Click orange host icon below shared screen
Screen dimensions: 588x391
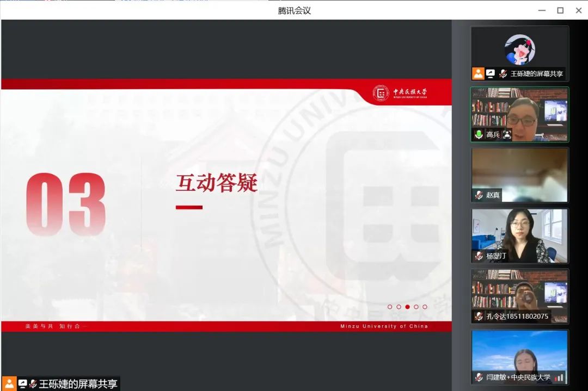point(9,383)
